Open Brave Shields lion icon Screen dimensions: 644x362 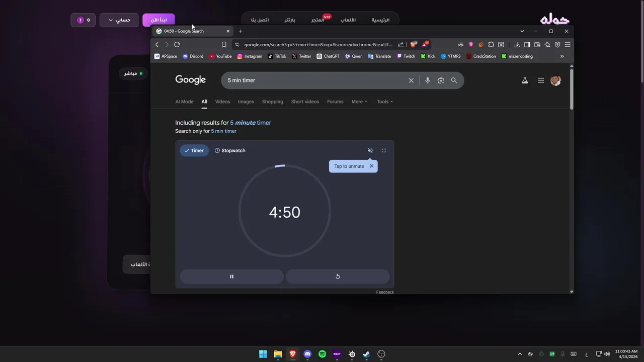point(414,44)
